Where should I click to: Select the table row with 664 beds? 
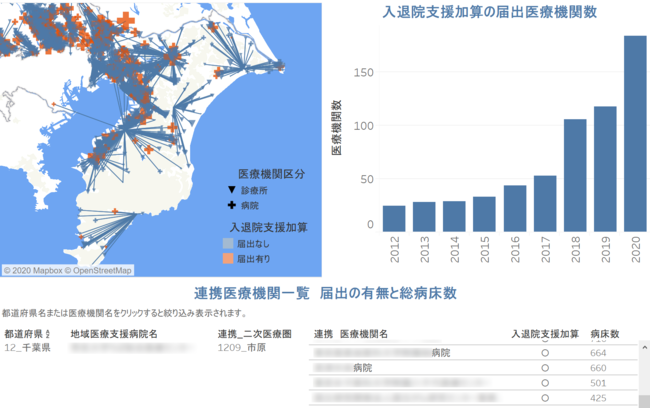click(470, 353)
